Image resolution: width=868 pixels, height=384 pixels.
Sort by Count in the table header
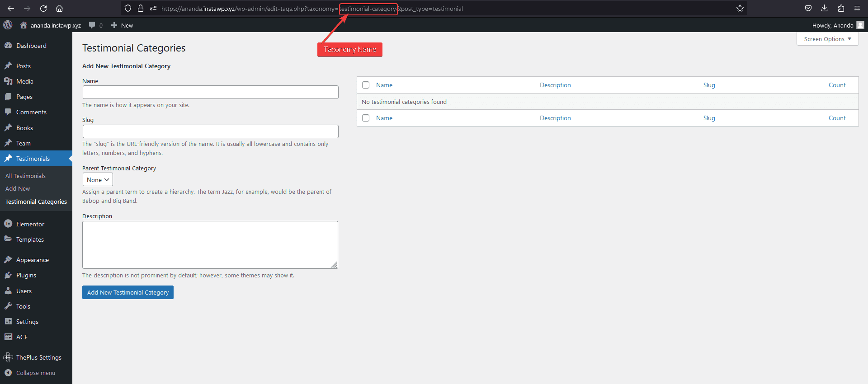point(837,85)
